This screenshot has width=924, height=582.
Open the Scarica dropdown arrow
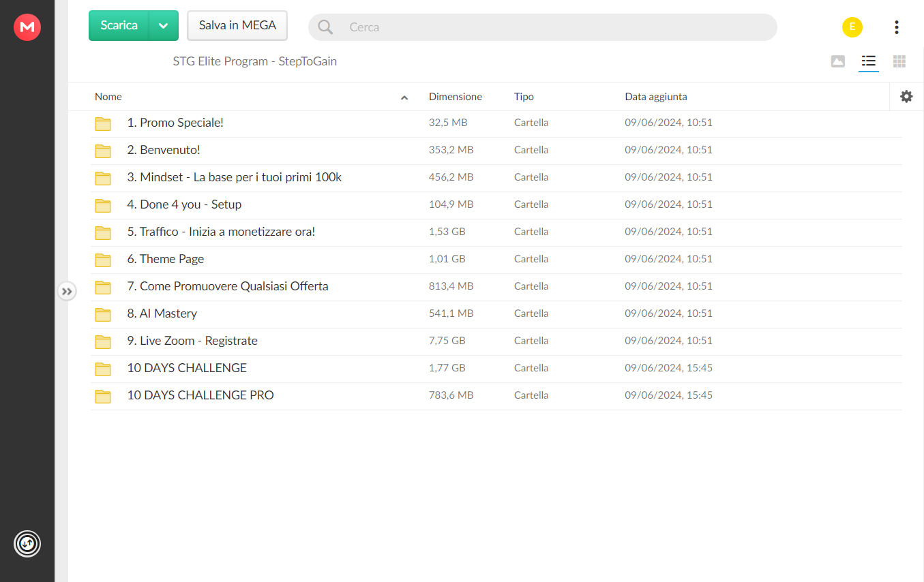coord(164,25)
